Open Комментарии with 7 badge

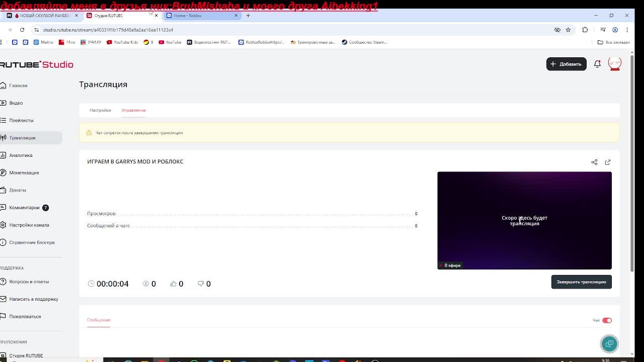click(24, 208)
